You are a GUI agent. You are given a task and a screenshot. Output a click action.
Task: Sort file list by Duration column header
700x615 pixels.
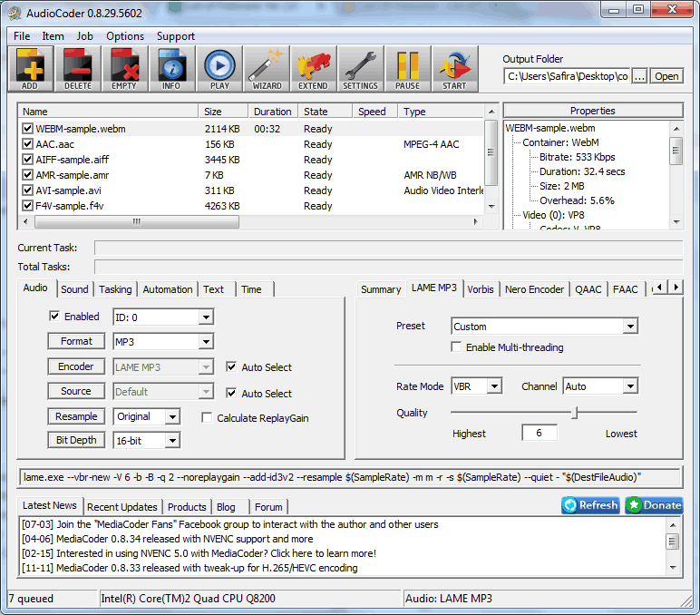(x=273, y=112)
